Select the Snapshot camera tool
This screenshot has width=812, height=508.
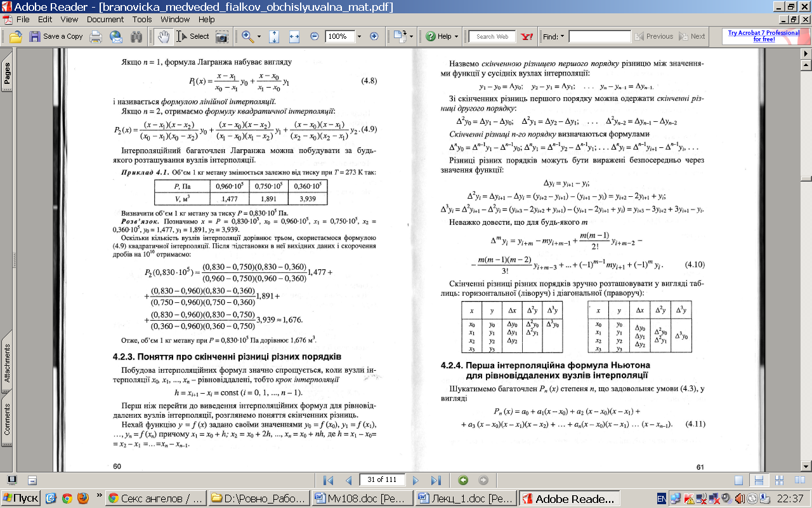pos(221,36)
